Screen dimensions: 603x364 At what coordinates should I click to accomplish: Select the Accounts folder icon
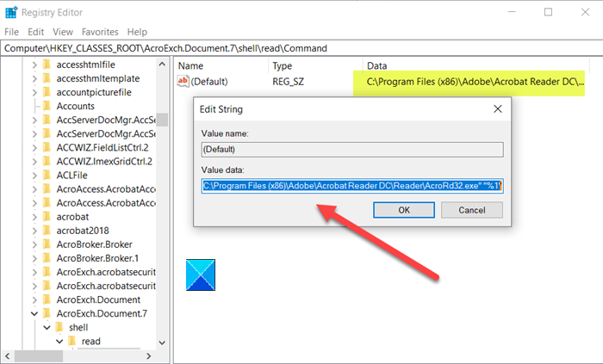tap(47, 106)
